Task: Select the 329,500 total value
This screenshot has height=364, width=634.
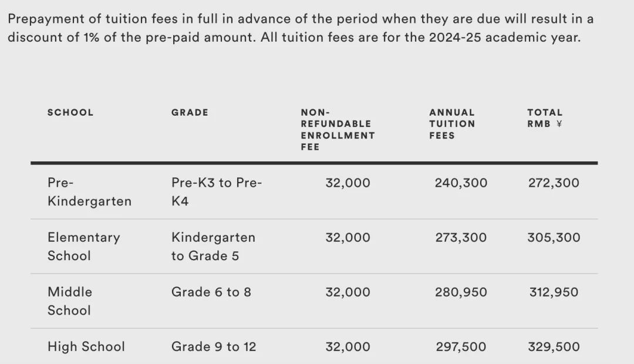Action: (x=554, y=346)
